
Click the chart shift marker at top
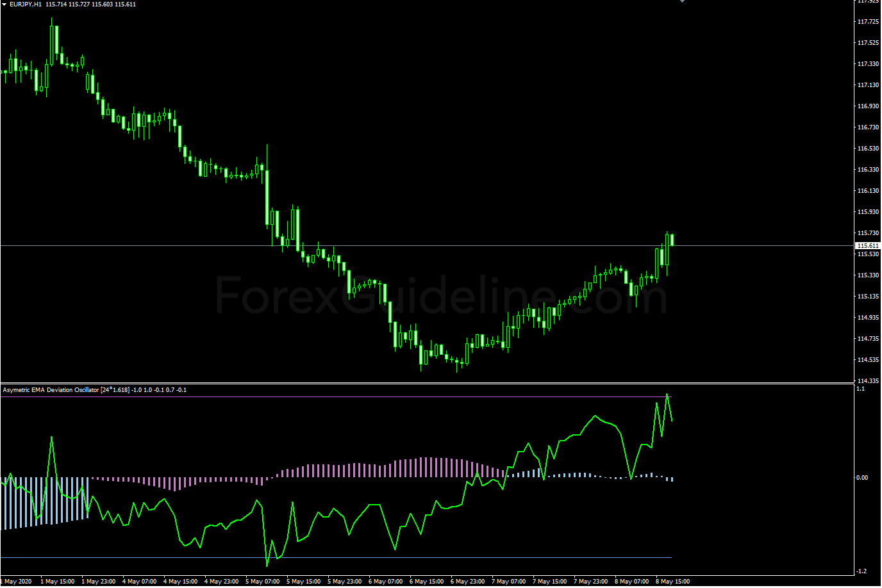tap(682, 1)
